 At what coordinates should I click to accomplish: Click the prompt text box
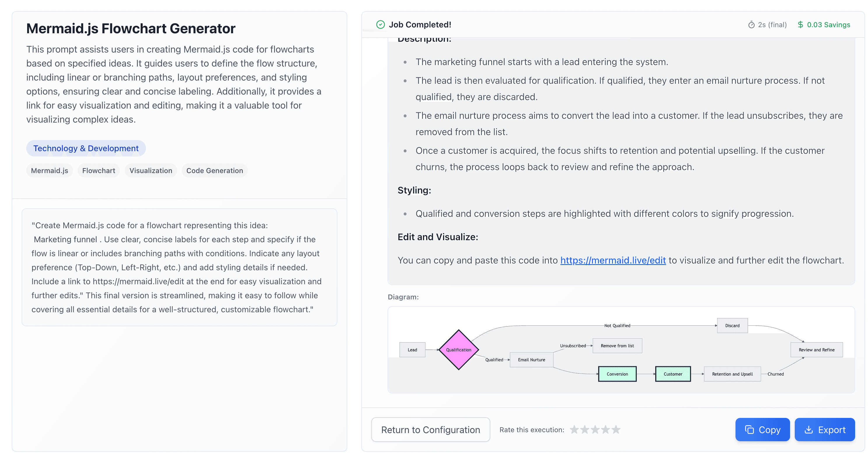(179, 267)
